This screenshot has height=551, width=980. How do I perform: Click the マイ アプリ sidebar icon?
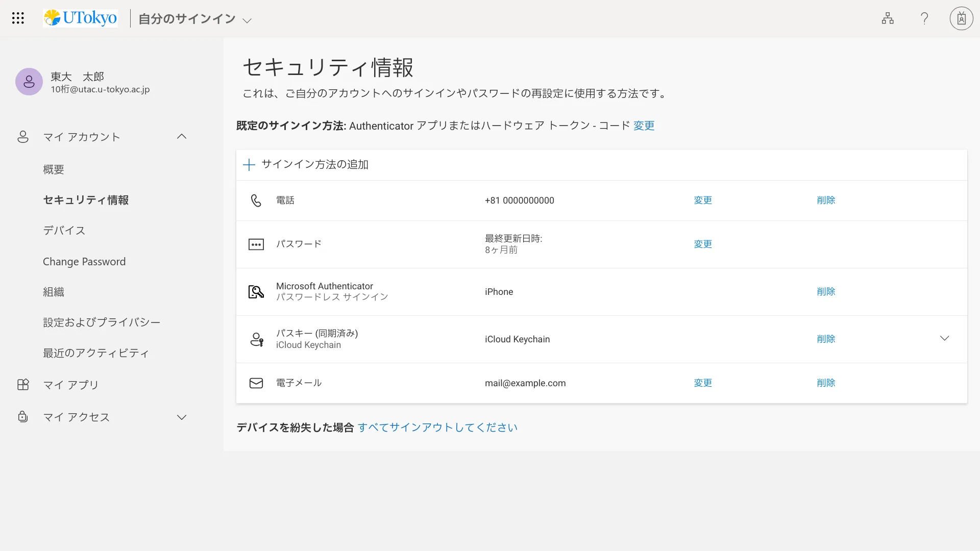[23, 385]
